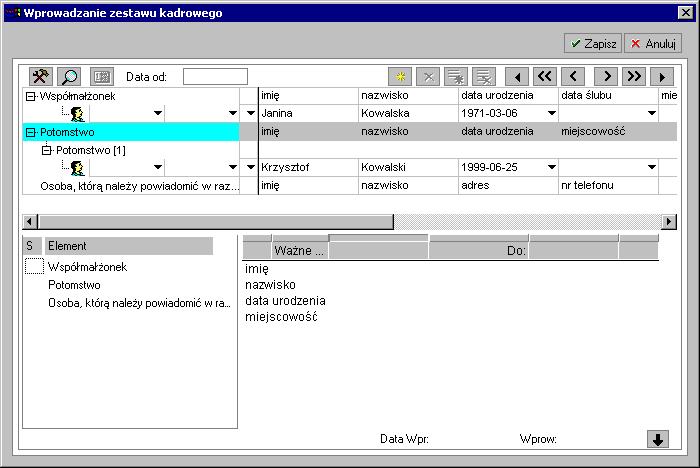Image resolution: width=700 pixels, height=468 pixels.
Task: Click the Zapisz save button
Action: [593, 43]
